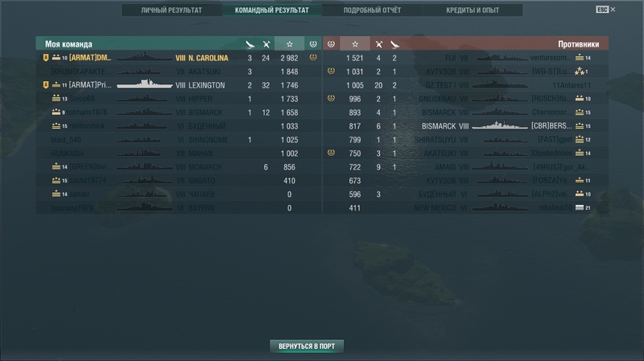
Task: Switch to Подробный отчёт tab
Action: (372, 10)
